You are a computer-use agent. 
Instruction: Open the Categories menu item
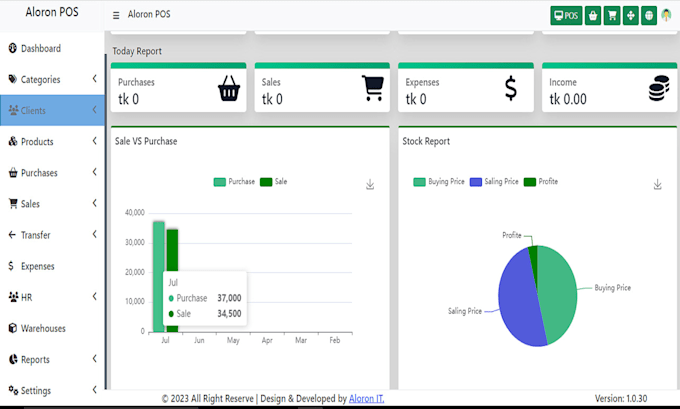click(x=52, y=79)
